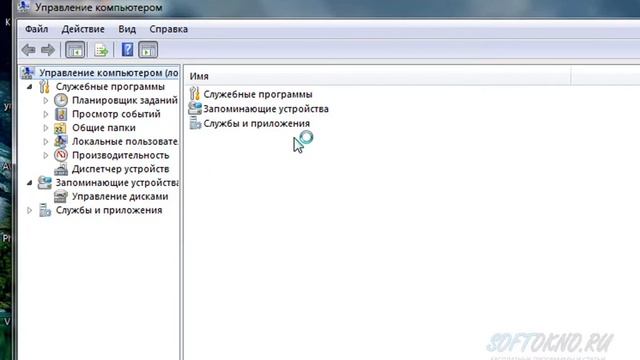Select Локальные пользователи label in the tree
Screen dimensions: 640x360
[x=124, y=141]
